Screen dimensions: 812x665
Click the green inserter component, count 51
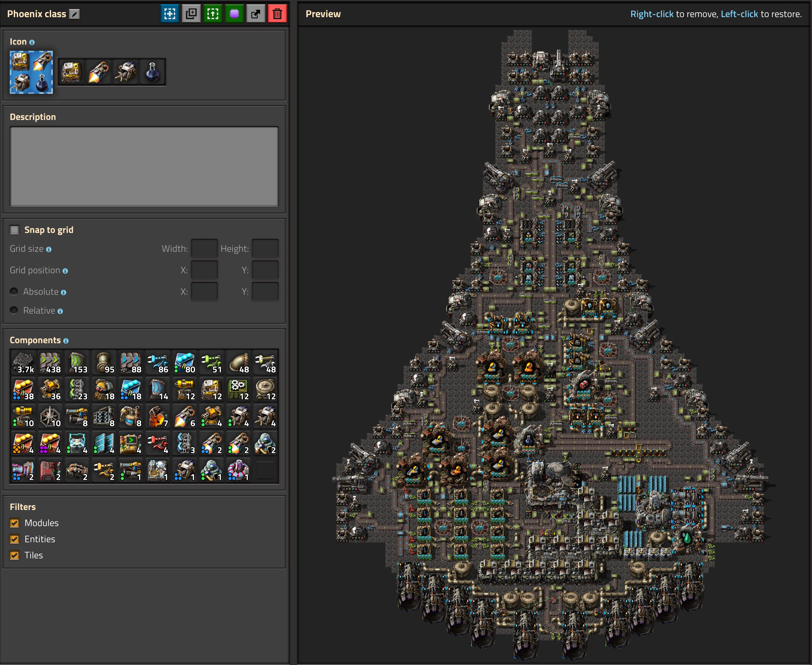pyautogui.click(x=211, y=363)
